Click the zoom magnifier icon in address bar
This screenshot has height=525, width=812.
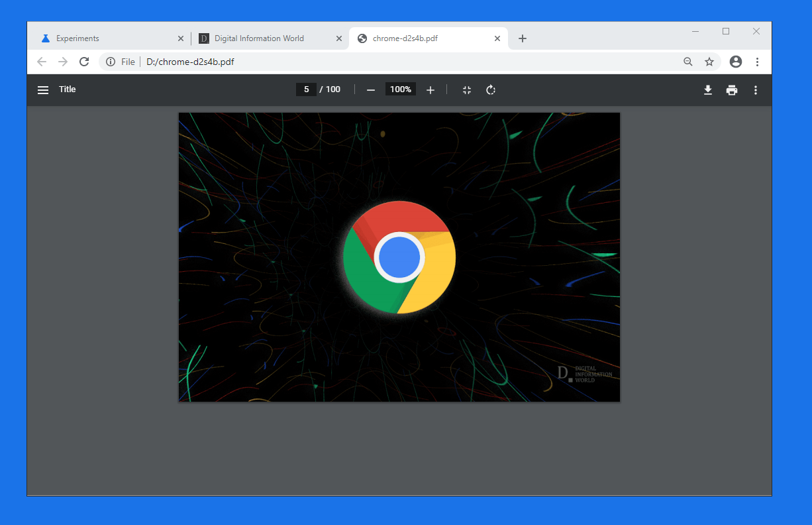tap(688, 62)
